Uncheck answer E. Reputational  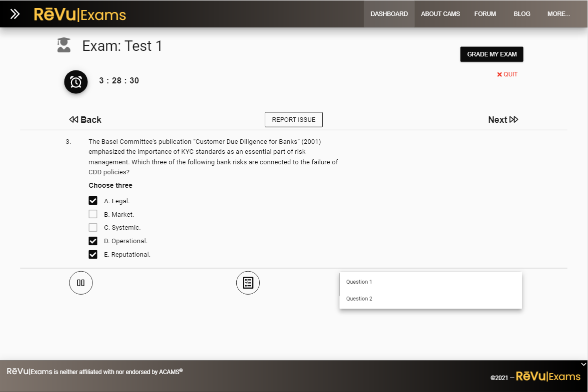click(x=93, y=255)
